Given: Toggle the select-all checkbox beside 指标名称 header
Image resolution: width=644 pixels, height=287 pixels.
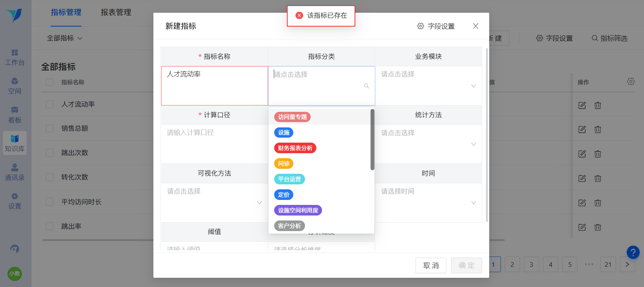Looking at the screenshot, I should click(x=50, y=82).
